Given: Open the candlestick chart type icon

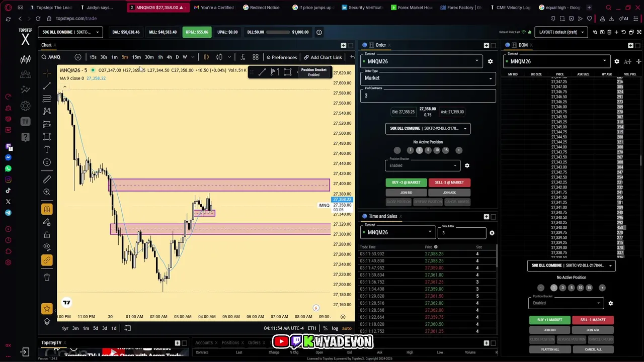Looking at the screenshot, I should coord(206,57).
